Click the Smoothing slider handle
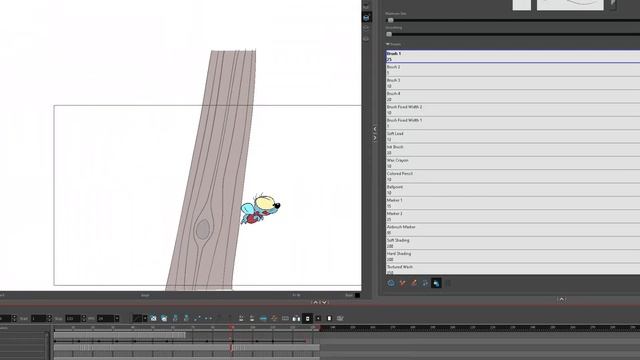 tap(389, 34)
